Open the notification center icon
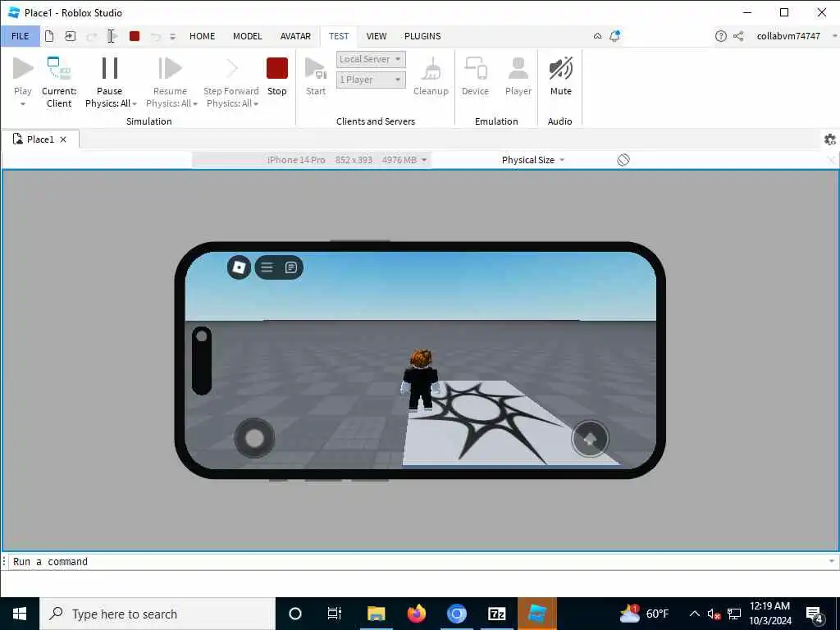This screenshot has width=840, height=630. [815, 614]
